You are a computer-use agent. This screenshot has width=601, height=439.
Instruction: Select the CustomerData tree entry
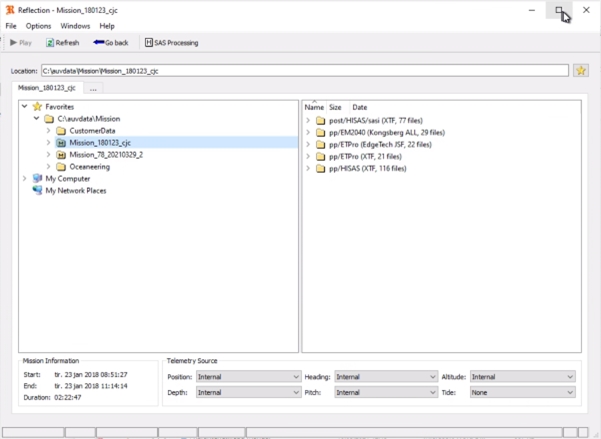tap(92, 131)
